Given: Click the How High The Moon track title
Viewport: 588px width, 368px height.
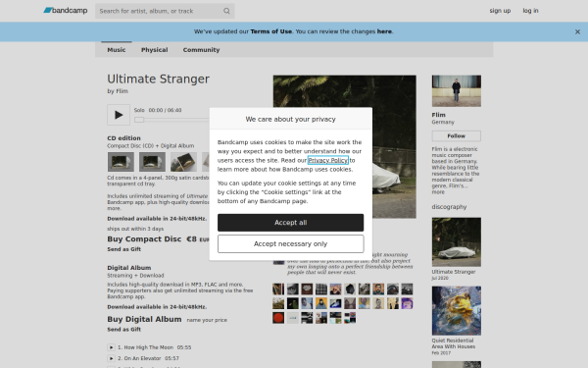Looking at the screenshot, I should click(149, 347).
